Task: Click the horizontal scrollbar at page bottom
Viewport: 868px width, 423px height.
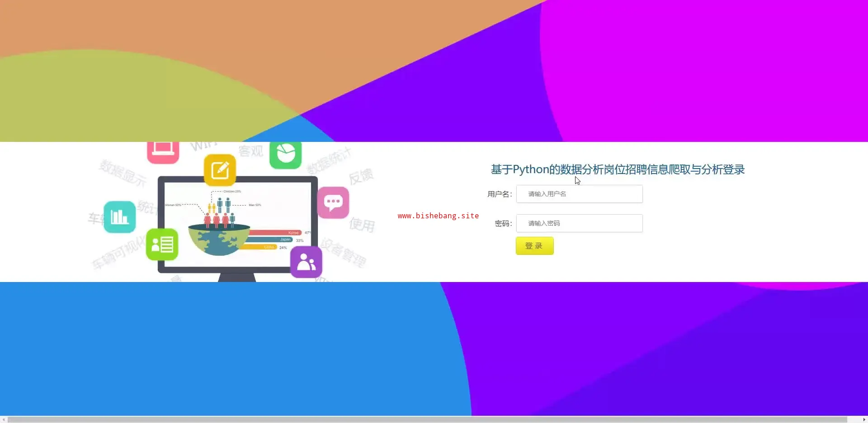Action: click(427, 419)
